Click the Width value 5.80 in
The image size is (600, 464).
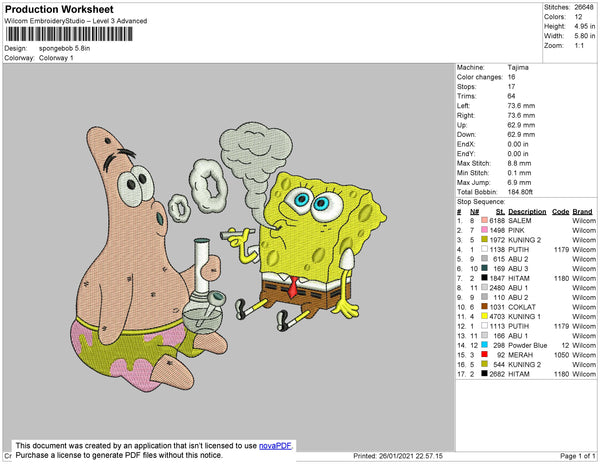click(x=584, y=36)
